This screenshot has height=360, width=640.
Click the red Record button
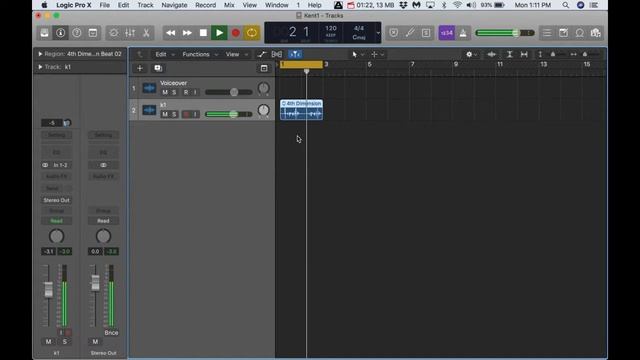tap(236, 33)
